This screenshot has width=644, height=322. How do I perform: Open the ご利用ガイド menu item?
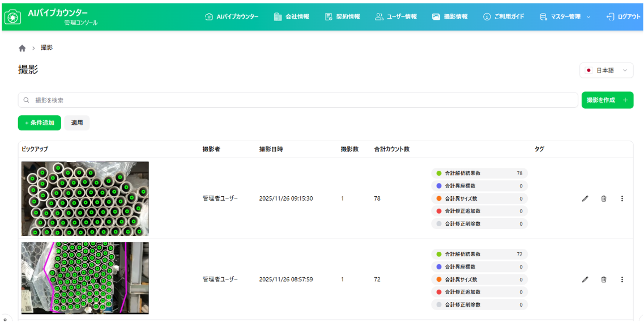coord(503,17)
